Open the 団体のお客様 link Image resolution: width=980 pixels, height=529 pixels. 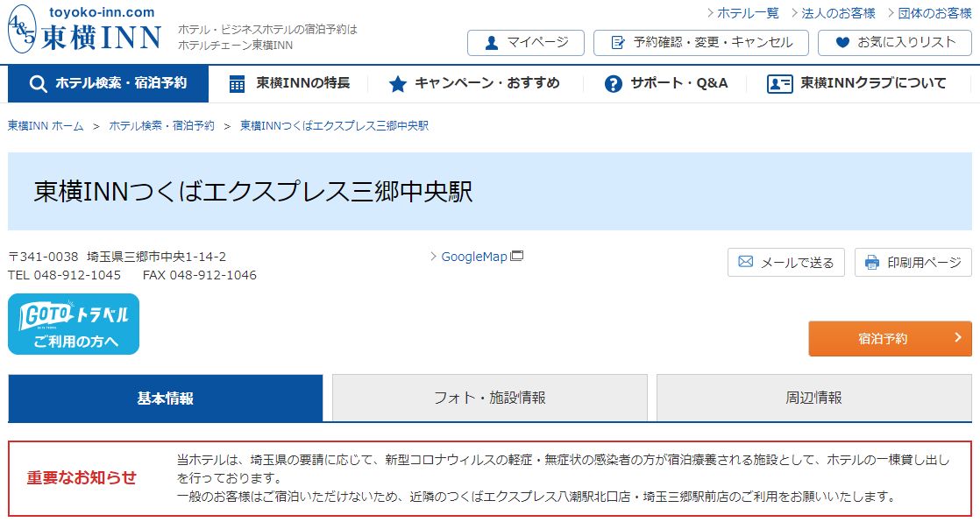tap(934, 13)
